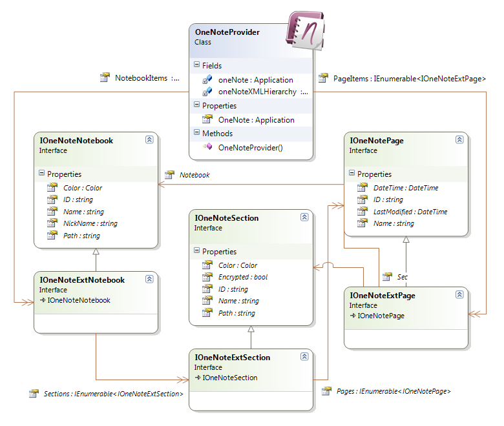This screenshot has height=426, width=504.
Task: Collapse the IOneNoteSection shape with chevron
Action: click(x=304, y=217)
